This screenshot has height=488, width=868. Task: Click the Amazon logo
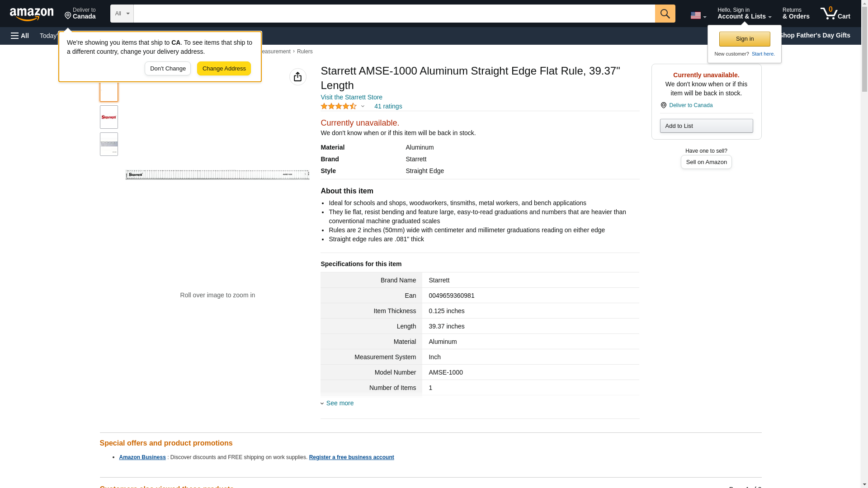32,14
